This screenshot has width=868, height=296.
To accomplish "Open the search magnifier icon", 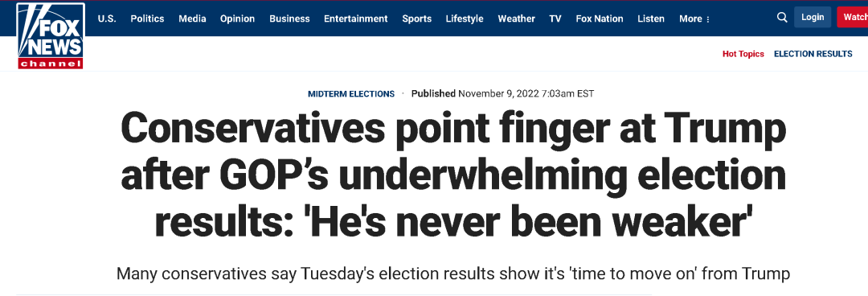I will [782, 18].
